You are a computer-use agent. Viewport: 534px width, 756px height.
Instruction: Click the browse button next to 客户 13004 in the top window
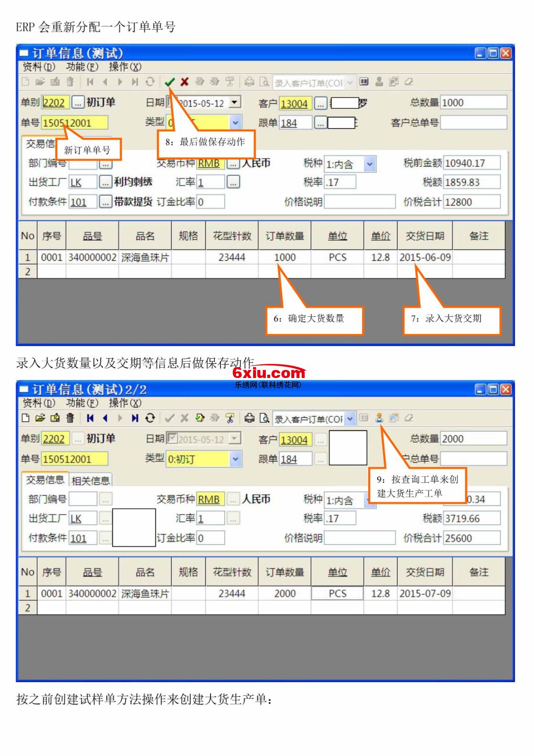coord(321,103)
